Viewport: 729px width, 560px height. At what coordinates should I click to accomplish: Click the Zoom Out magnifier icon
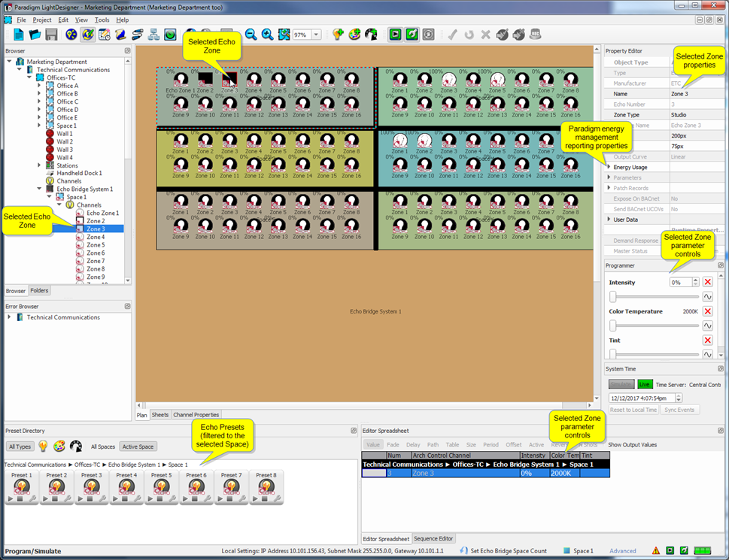(x=251, y=35)
